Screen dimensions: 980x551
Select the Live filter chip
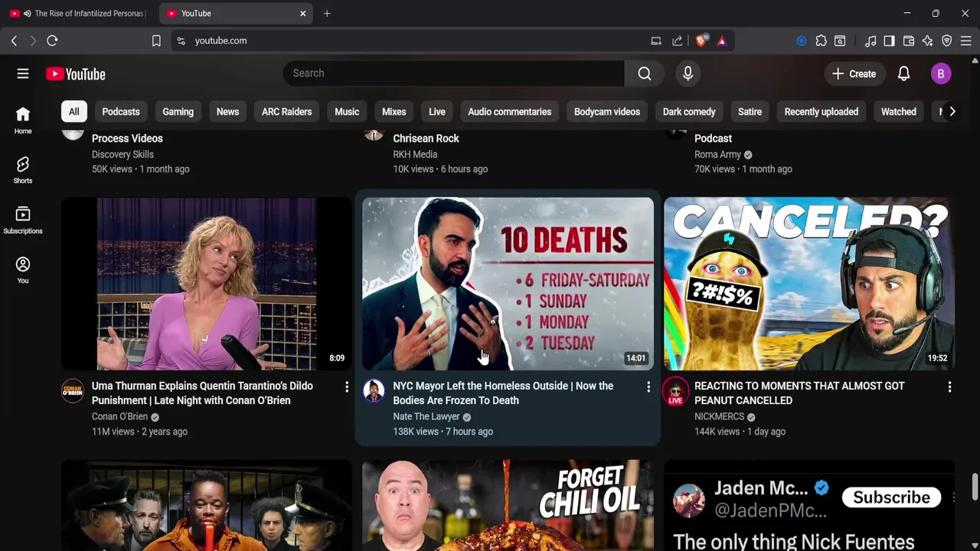pyautogui.click(x=437, y=112)
